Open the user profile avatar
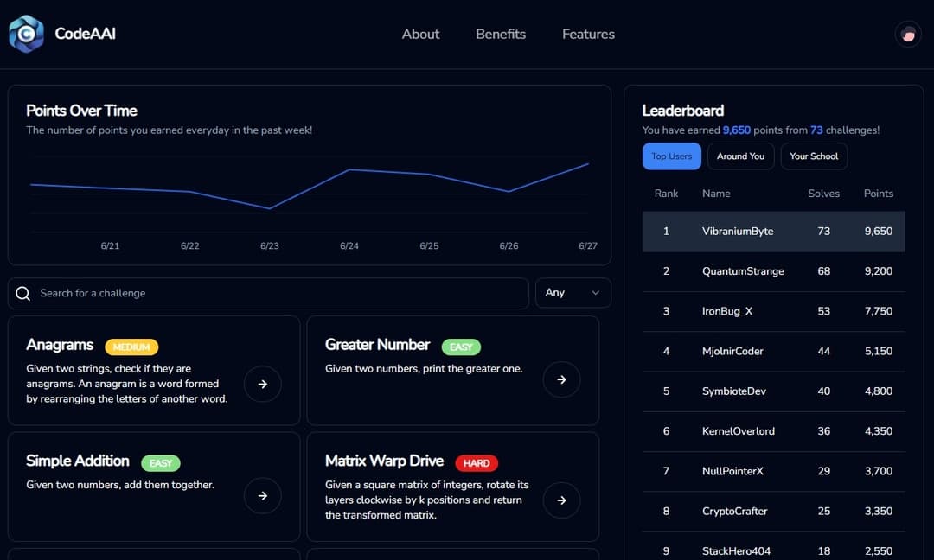The image size is (934, 560). point(908,35)
